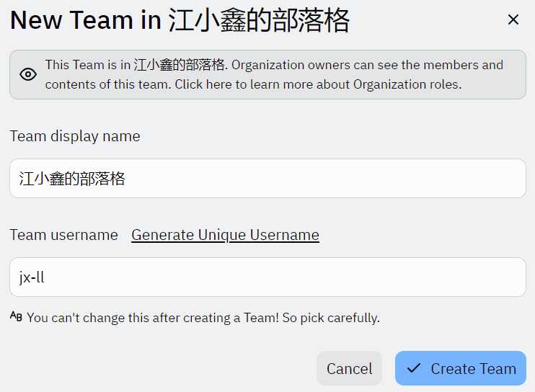Cancel creating the new team

click(x=349, y=368)
